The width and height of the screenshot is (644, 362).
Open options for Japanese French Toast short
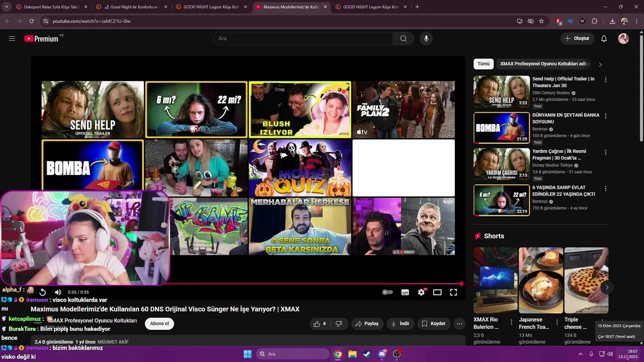pyautogui.click(x=557, y=322)
